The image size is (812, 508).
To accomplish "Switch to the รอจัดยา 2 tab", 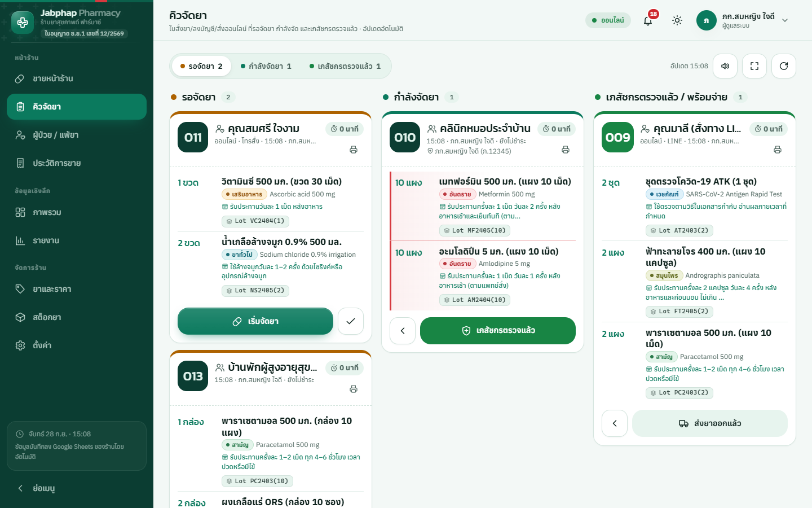I will tap(201, 66).
